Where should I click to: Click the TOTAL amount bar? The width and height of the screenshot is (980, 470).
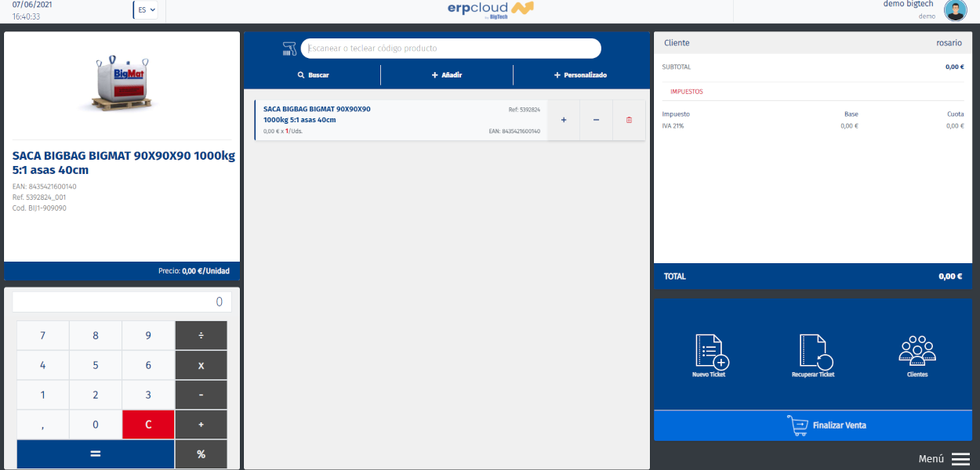pyautogui.click(x=813, y=277)
